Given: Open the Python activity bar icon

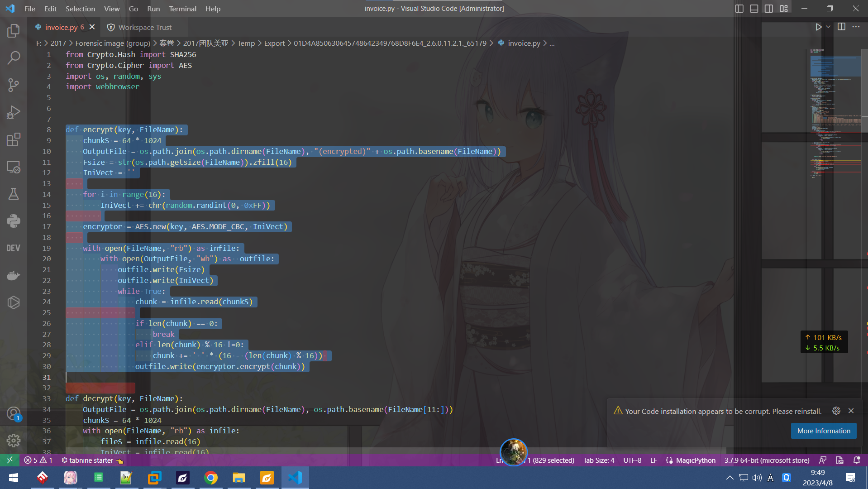Looking at the screenshot, I should [14, 221].
